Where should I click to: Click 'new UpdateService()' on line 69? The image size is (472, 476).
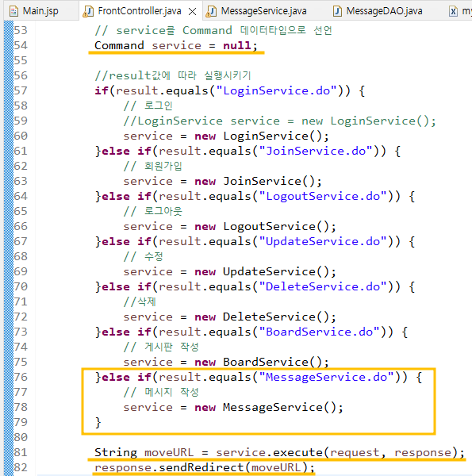pyautogui.click(x=262, y=271)
